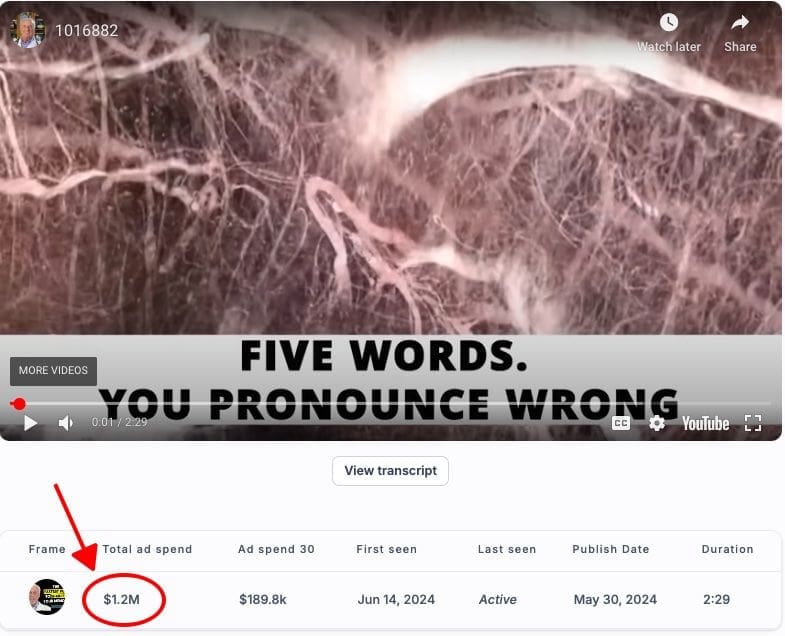This screenshot has width=785, height=636.
Task: Toggle closed captions CC button
Action: 620,423
